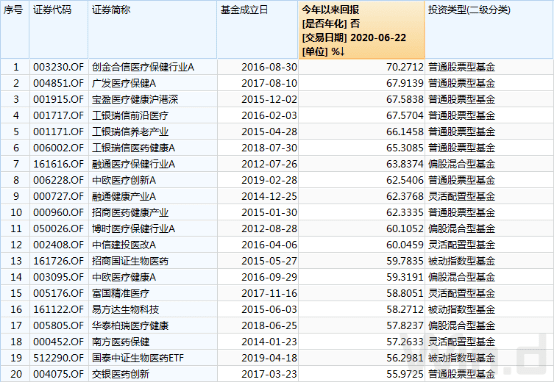Select fund name 招商医药健康产业

point(130,213)
